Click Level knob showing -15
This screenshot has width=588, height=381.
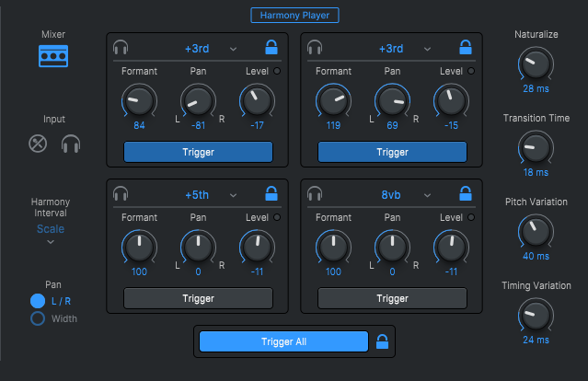pos(452,100)
